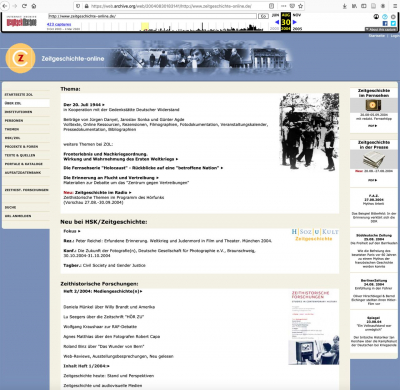Viewport: 400px width, 390px height.
Task: Open Erinnerung an Flucht und Vertreibung link
Action: tap(111, 178)
